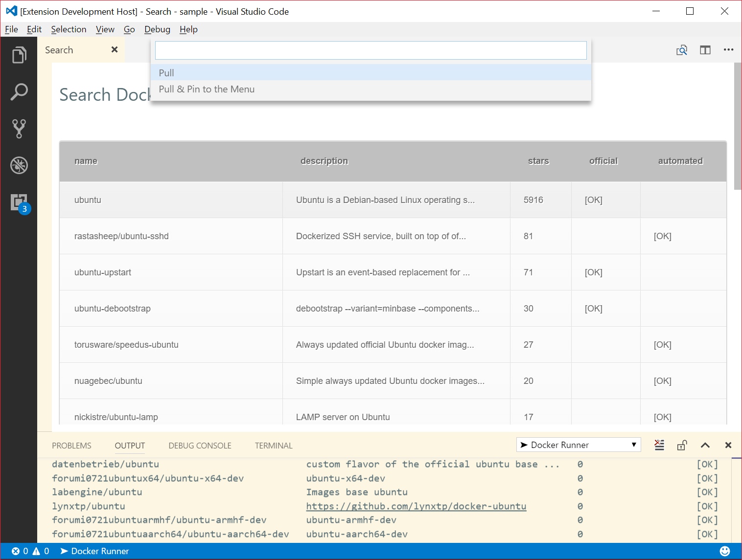Click datenbetrieb/ubuntu in the output

coord(105,464)
